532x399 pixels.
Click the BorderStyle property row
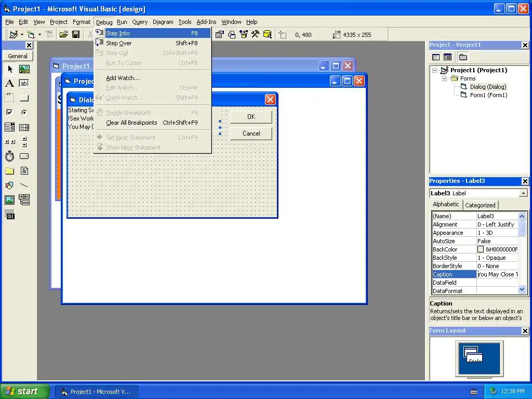tap(475, 266)
